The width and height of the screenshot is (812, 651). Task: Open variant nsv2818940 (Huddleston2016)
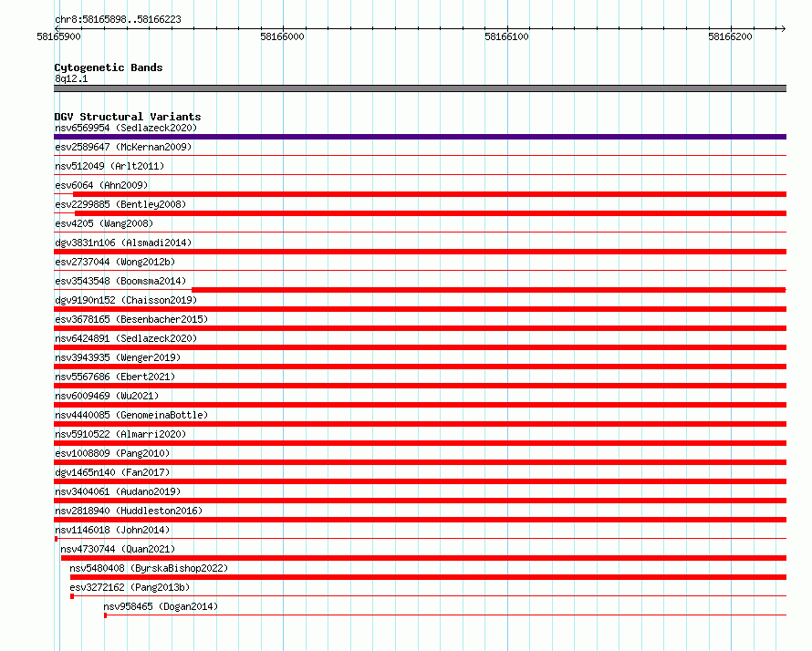pyautogui.click(x=129, y=511)
